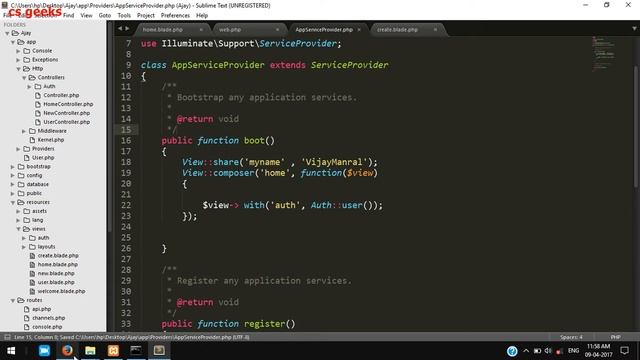
Task: Click the help question mark tray icon
Action: click(x=512, y=351)
